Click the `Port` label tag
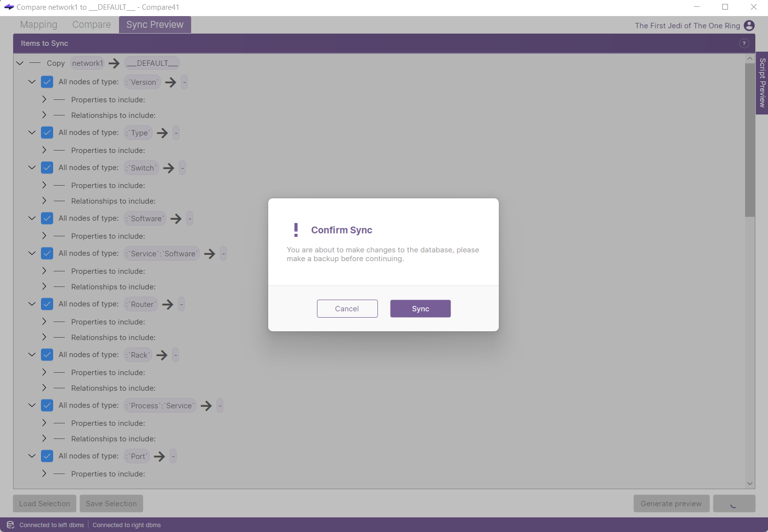Image resolution: width=768 pixels, height=532 pixels. point(137,456)
